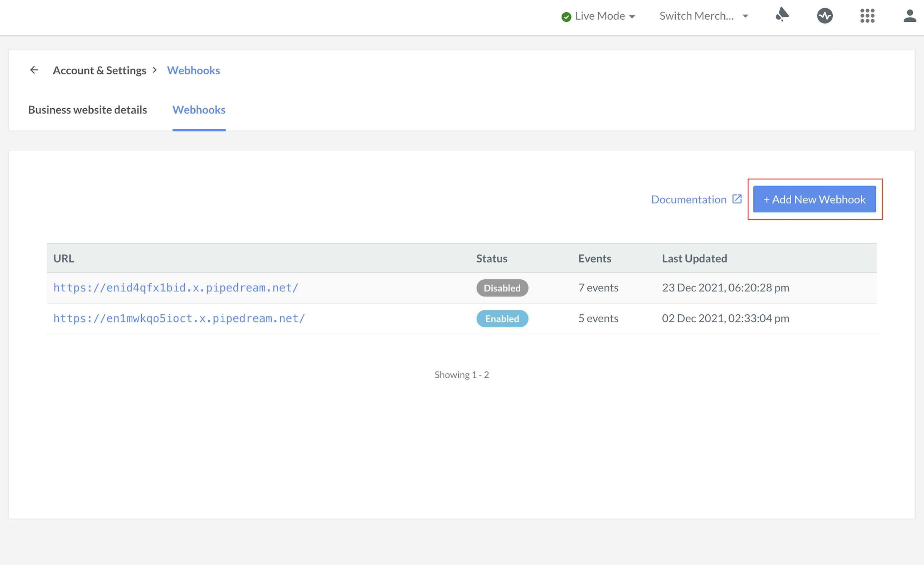Screen dimensions: 924x565
Task: Go to Account & Settings breadcrumb
Action: click(x=99, y=70)
